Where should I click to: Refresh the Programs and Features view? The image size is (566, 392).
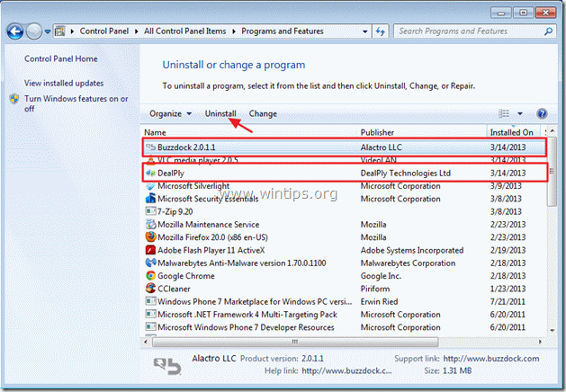coord(380,31)
